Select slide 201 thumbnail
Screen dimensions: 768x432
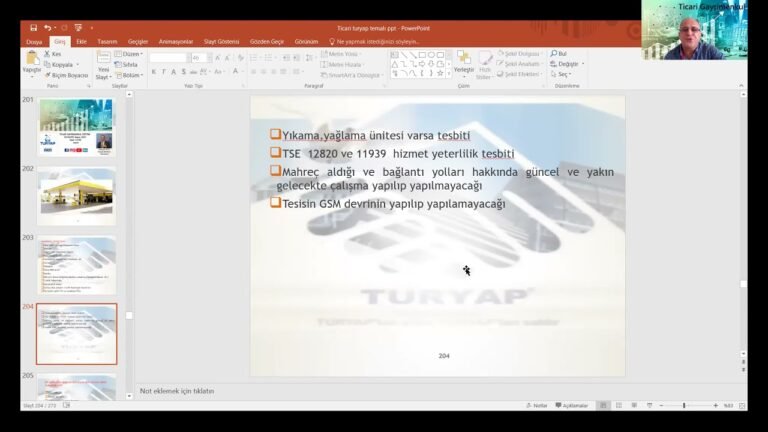(x=76, y=127)
